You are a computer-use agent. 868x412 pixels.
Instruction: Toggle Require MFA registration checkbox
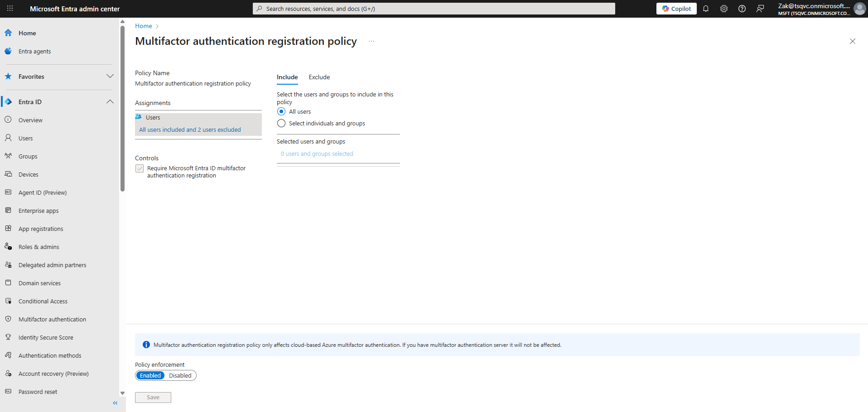140,168
